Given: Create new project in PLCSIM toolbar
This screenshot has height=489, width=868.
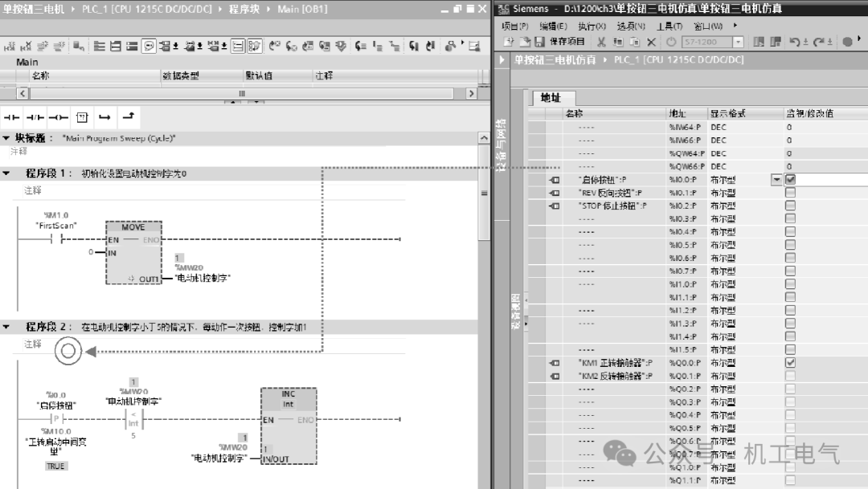Looking at the screenshot, I should tap(509, 42).
